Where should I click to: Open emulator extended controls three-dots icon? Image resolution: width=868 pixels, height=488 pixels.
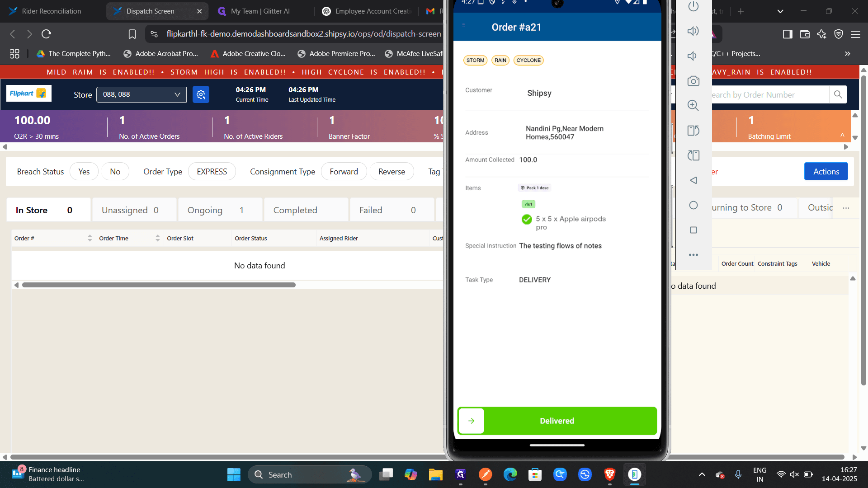[x=693, y=255]
